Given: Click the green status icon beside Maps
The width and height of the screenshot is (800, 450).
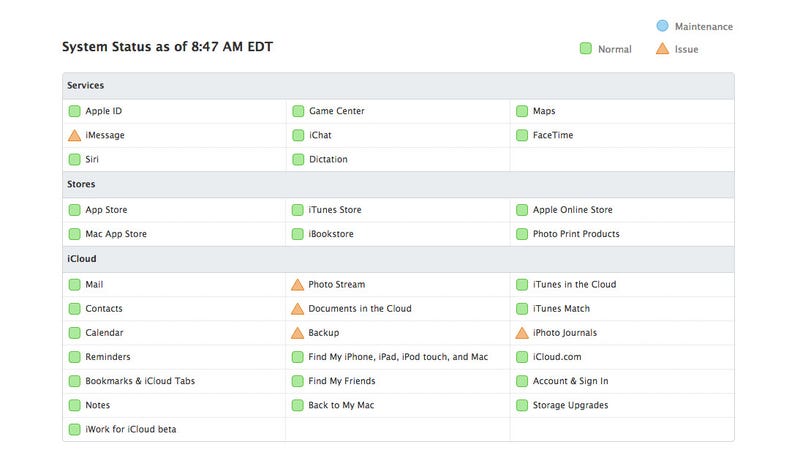Looking at the screenshot, I should click(x=522, y=111).
